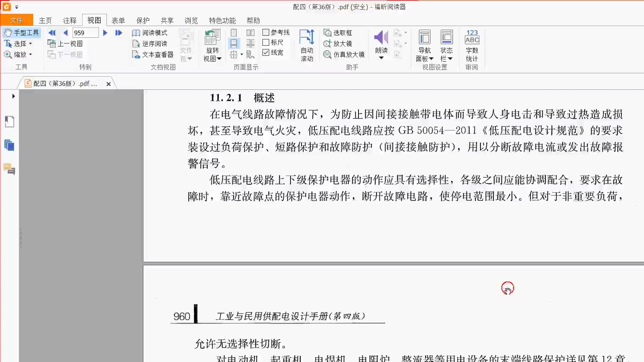The height and width of the screenshot is (362, 644).
Task: Switch to the Features (特色功能) tab
Action: [222, 21]
